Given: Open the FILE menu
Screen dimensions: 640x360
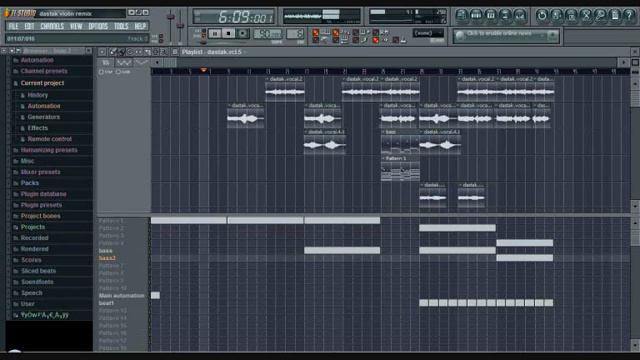Looking at the screenshot, I should point(13,26).
